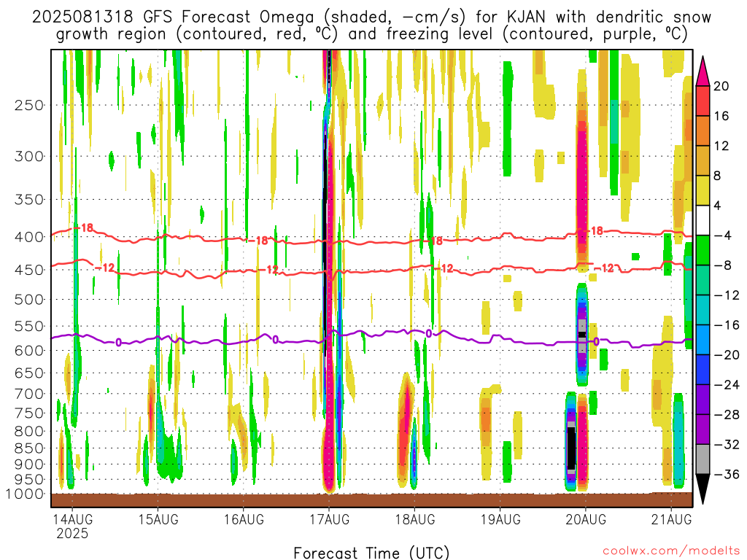Viewport: 747px width, 560px height.
Task: Click the colorbar value label -36
Action: (x=727, y=474)
